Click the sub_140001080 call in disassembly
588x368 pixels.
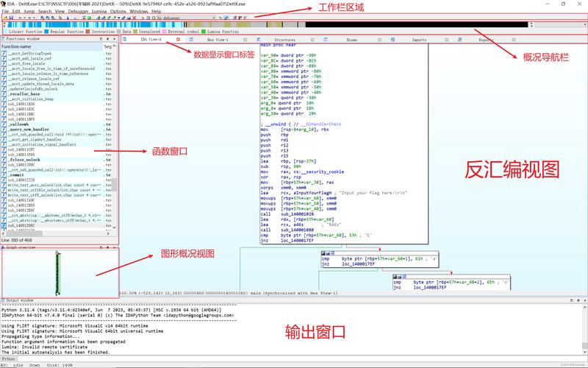[297, 230]
